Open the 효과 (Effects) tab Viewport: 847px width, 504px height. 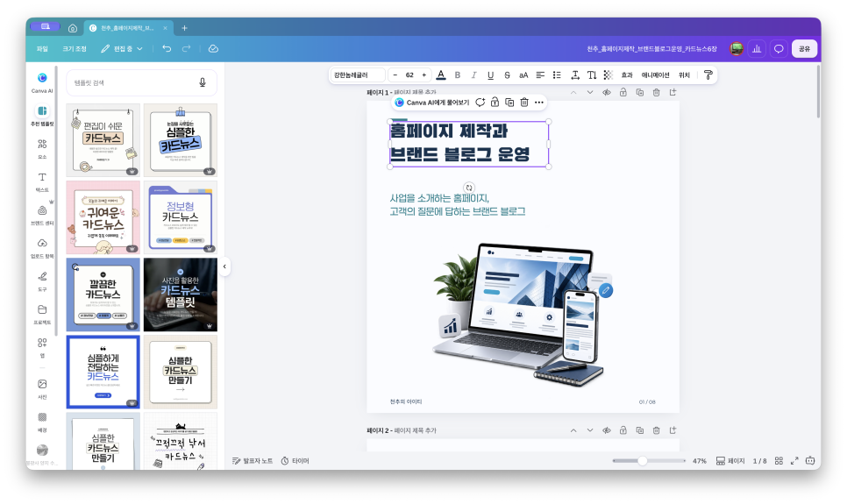pyautogui.click(x=627, y=75)
